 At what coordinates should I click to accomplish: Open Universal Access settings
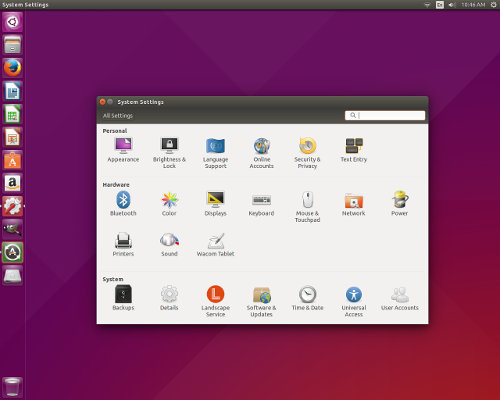click(354, 301)
